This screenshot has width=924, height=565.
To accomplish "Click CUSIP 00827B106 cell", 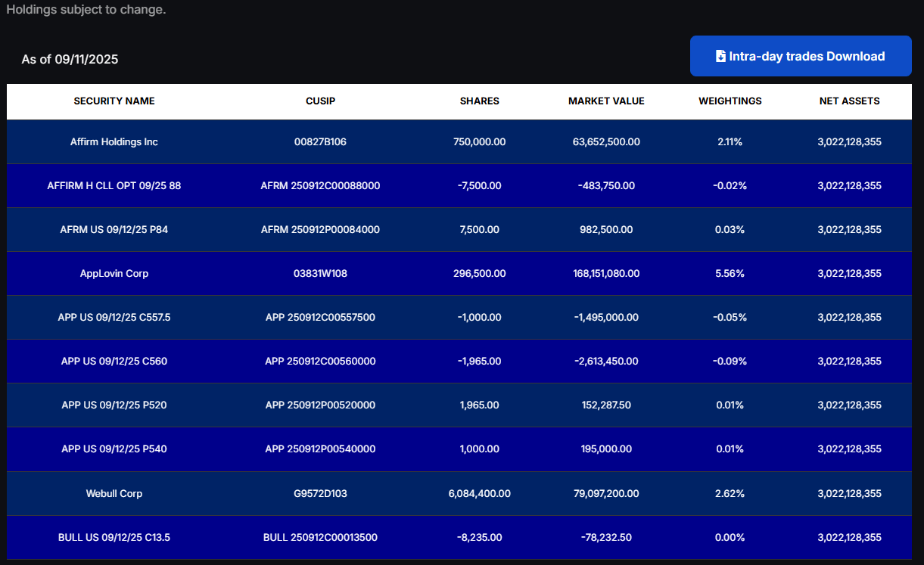I will (320, 141).
